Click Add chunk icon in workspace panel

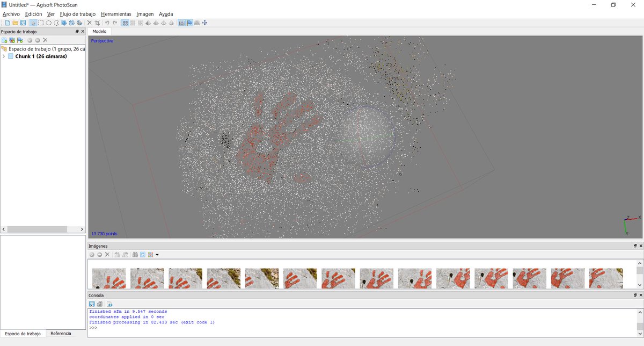click(4, 40)
